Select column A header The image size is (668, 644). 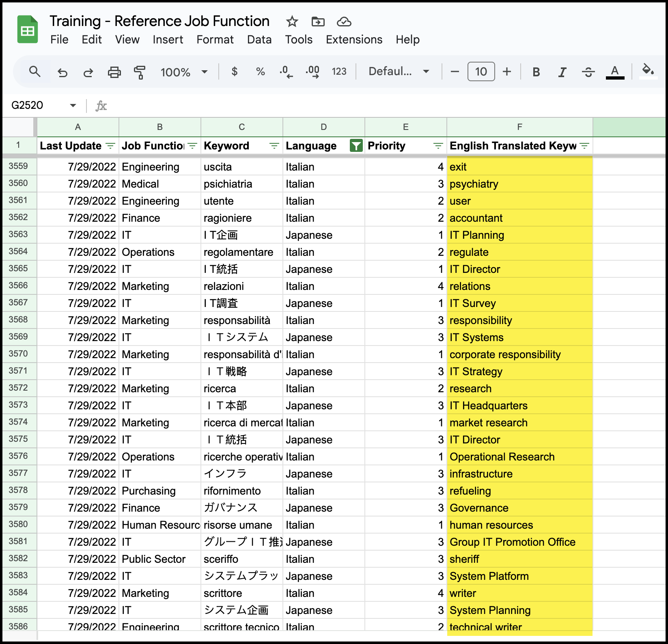pos(78,127)
